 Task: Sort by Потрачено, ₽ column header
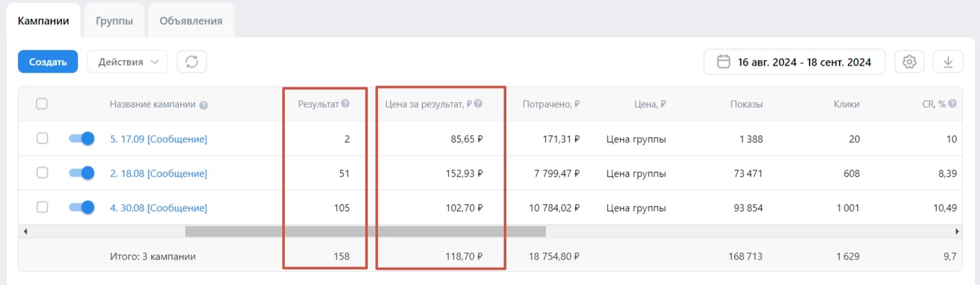(551, 105)
